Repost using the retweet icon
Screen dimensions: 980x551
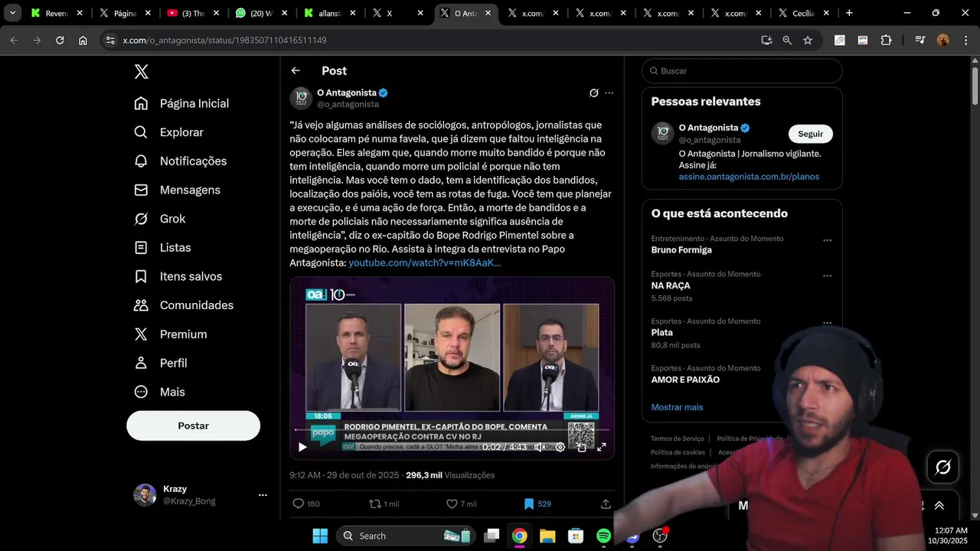[x=375, y=504]
